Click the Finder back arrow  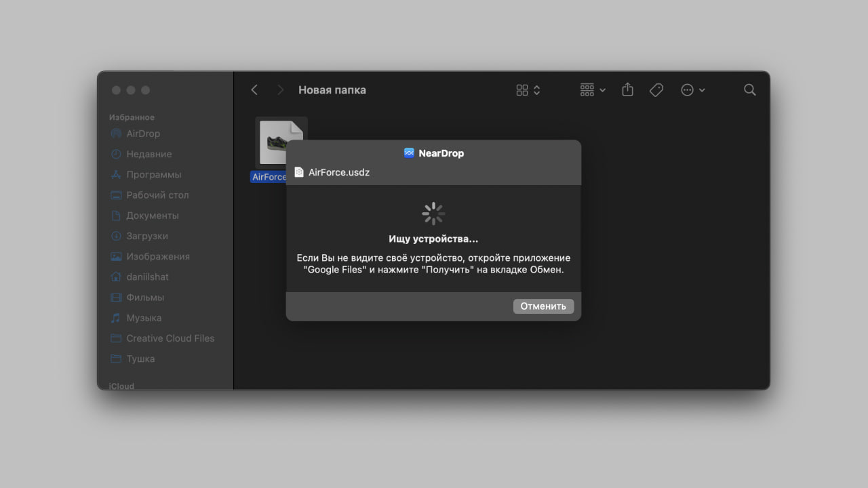[x=254, y=90]
